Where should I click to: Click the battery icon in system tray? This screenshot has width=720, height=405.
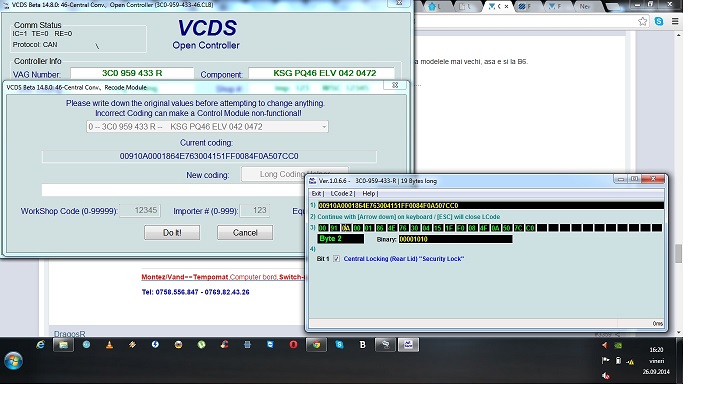618,361
